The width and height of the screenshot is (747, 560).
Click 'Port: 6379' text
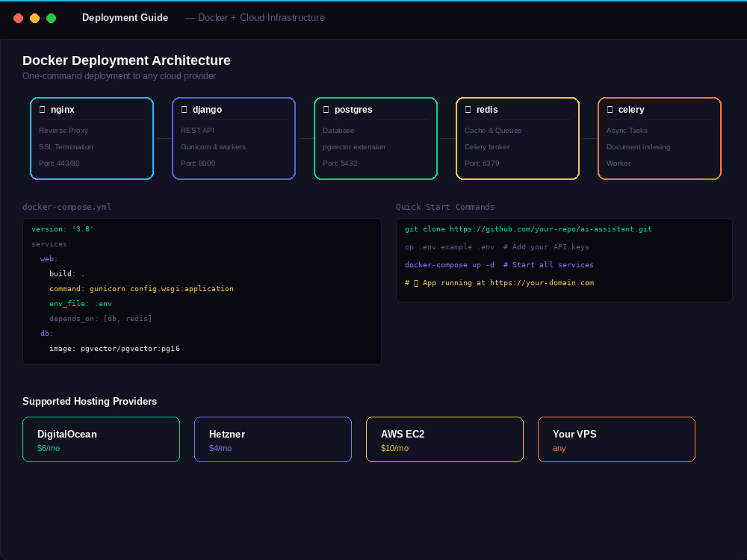coord(482,164)
